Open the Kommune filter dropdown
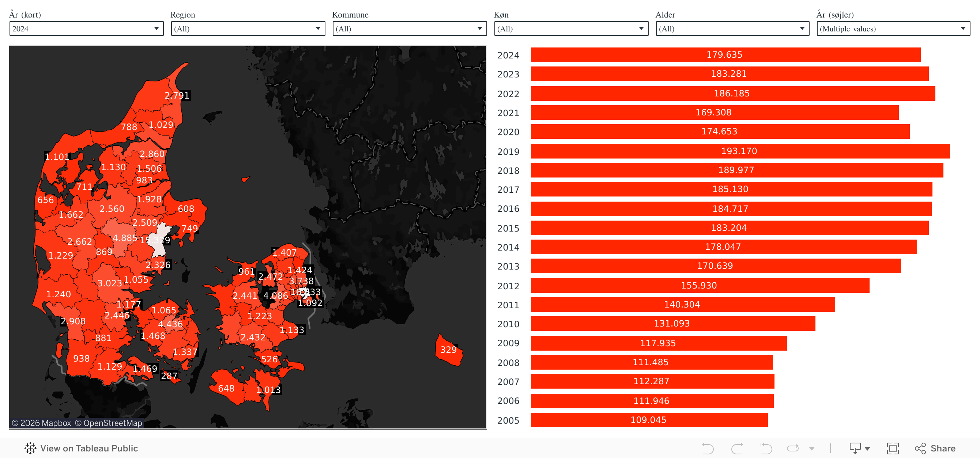Image resolution: width=980 pixels, height=458 pixels. pos(409,29)
